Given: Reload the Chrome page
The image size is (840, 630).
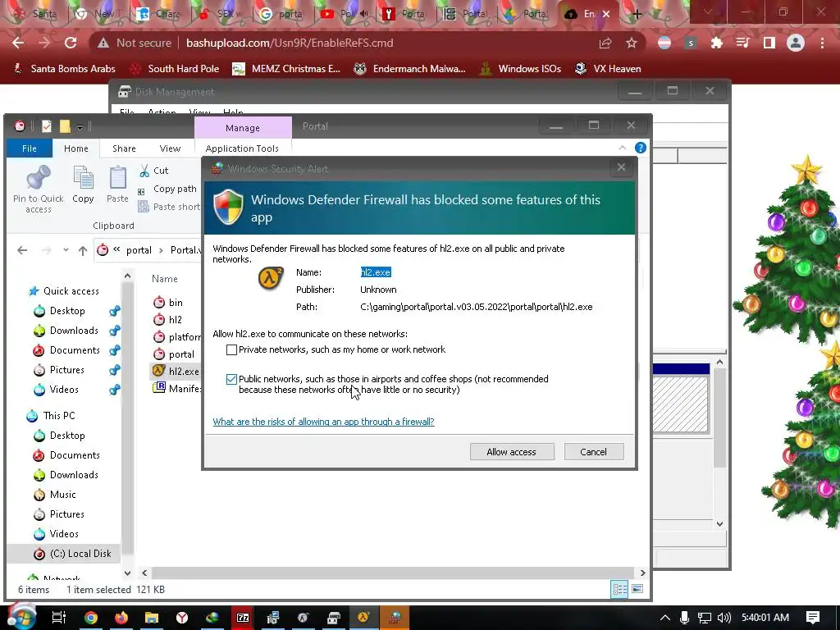Looking at the screenshot, I should pos(71,43).
